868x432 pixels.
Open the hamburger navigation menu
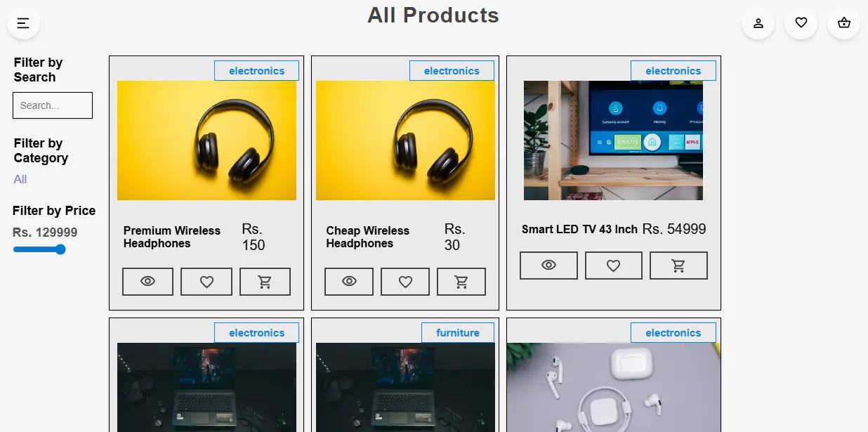point(23,22)
